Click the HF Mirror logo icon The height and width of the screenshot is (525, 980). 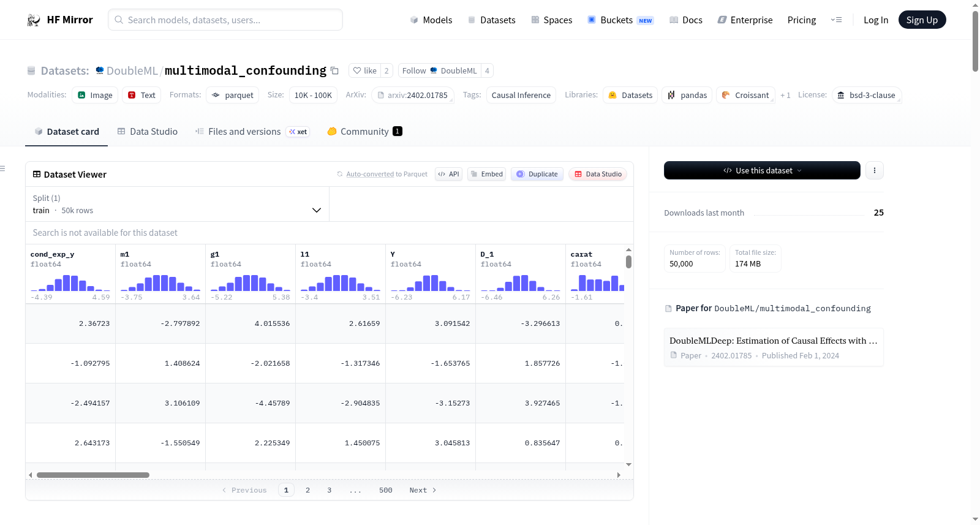pyautogui.click(x=34, y=20)
